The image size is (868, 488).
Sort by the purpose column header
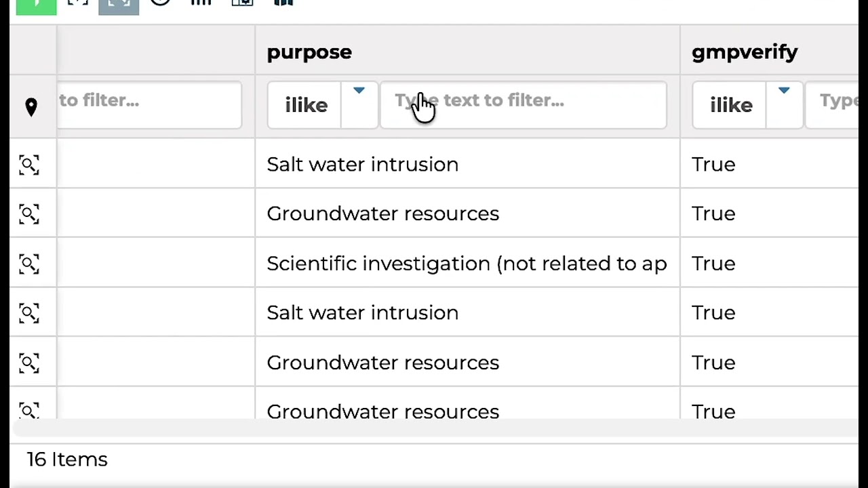[309, 52]
